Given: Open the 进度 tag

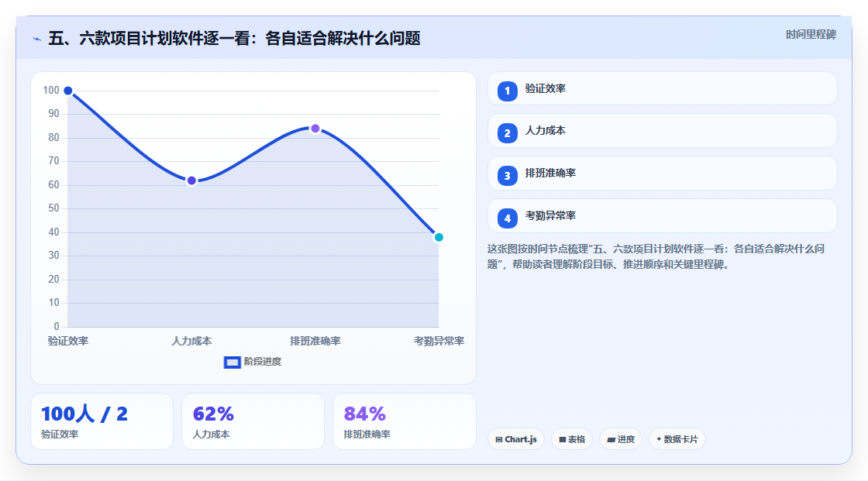Looking at the screenshot, I should 621,439.
